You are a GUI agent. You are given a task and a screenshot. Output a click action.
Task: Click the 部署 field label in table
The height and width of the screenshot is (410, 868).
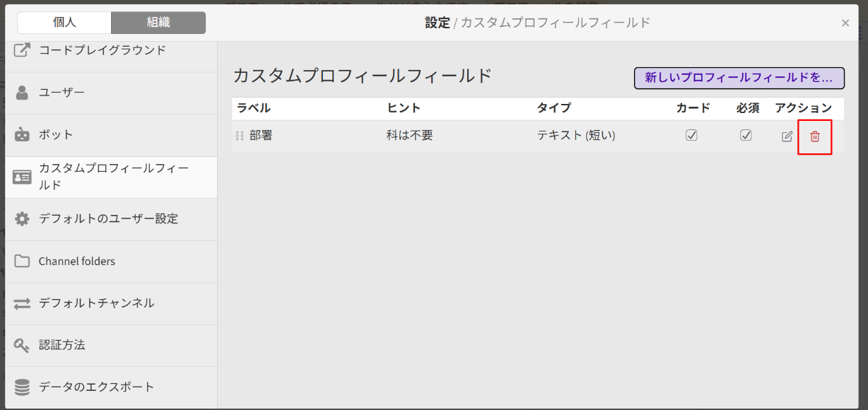click(261, 136)
